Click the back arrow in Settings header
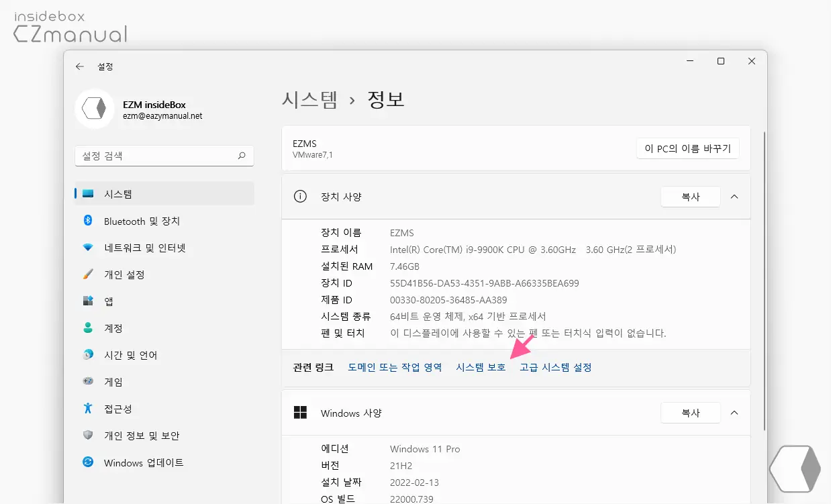Image resolution: width=831 pixels, height=504 pixels. click(80, 66)
